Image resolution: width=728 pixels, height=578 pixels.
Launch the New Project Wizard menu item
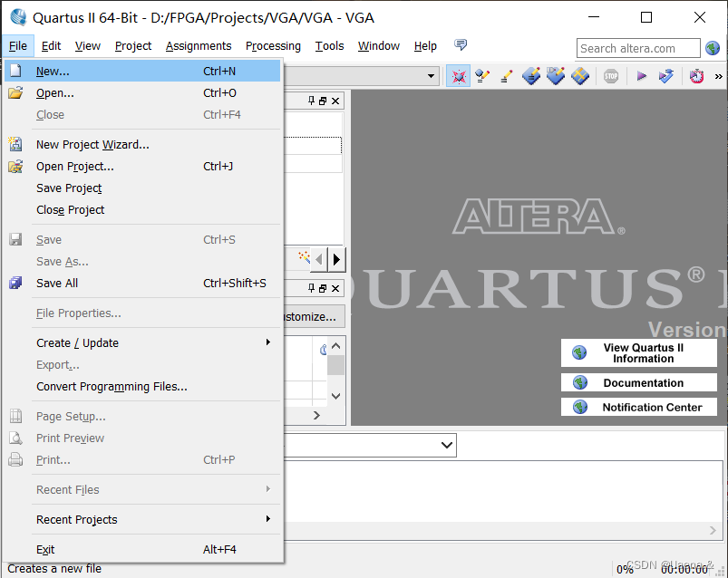click(142, 144)
